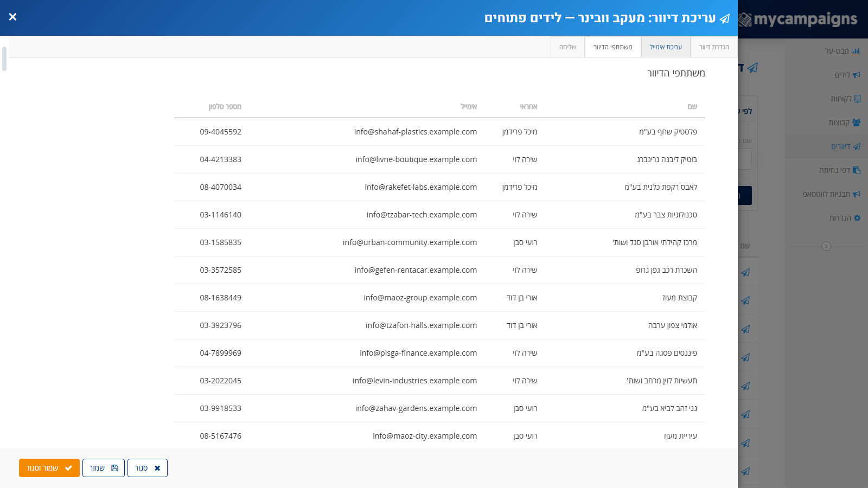Screen dimensions: 868x488
Task: Click email info@rakefet-labs.example.com
Action: click(x=421, y=187)
